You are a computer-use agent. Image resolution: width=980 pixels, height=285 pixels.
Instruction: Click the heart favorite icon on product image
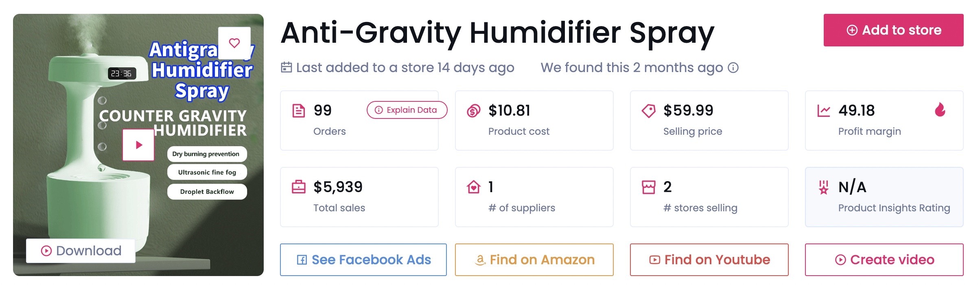[234, 43]
